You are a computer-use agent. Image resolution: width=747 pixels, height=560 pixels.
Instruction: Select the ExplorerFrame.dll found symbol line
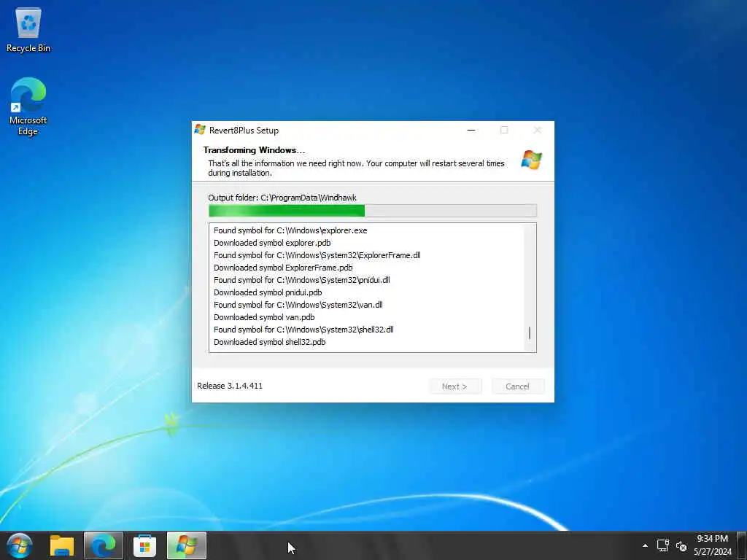pyautogui.click(x=317, y=255)
